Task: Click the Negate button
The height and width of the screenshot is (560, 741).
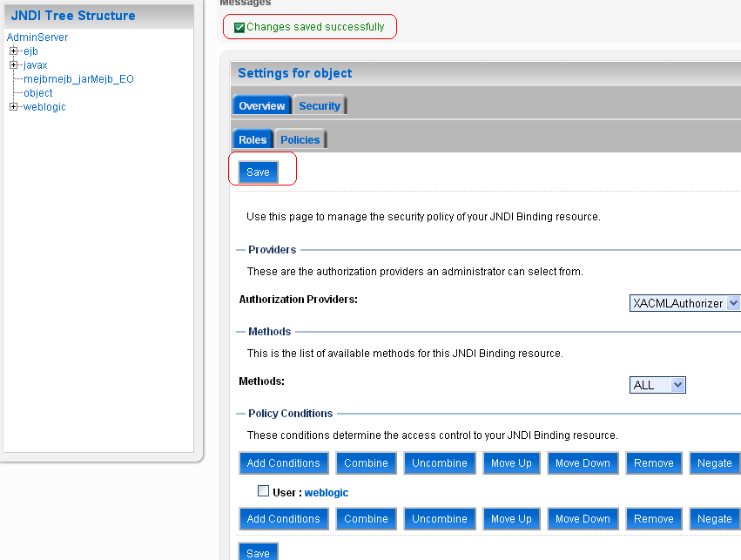Action: [x=714, y=462]
